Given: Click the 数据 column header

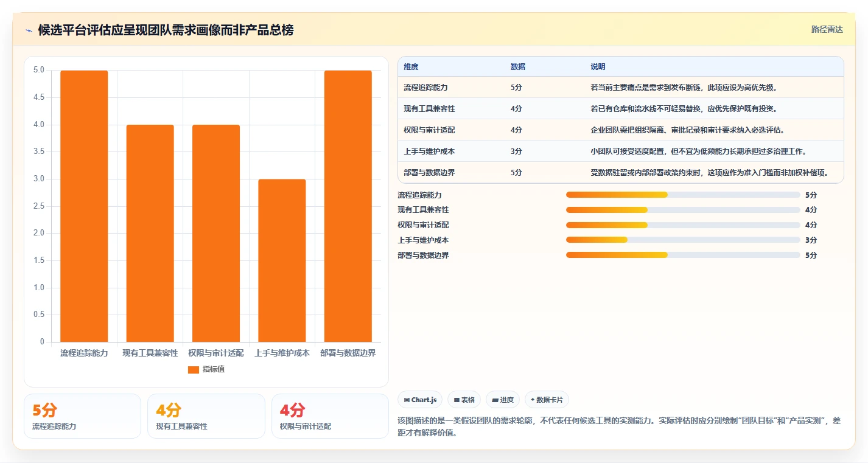Looking at the screenshot, I should coord(518,67).
